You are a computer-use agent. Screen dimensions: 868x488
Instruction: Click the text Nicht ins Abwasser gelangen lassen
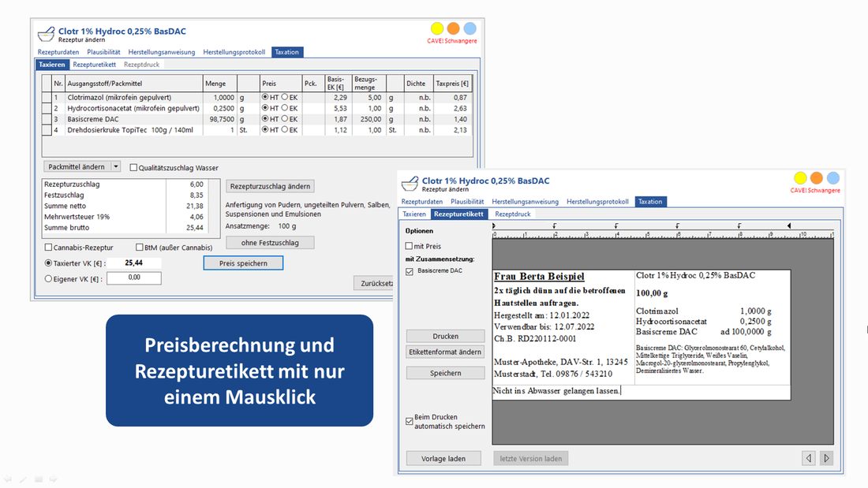(556, 390)
